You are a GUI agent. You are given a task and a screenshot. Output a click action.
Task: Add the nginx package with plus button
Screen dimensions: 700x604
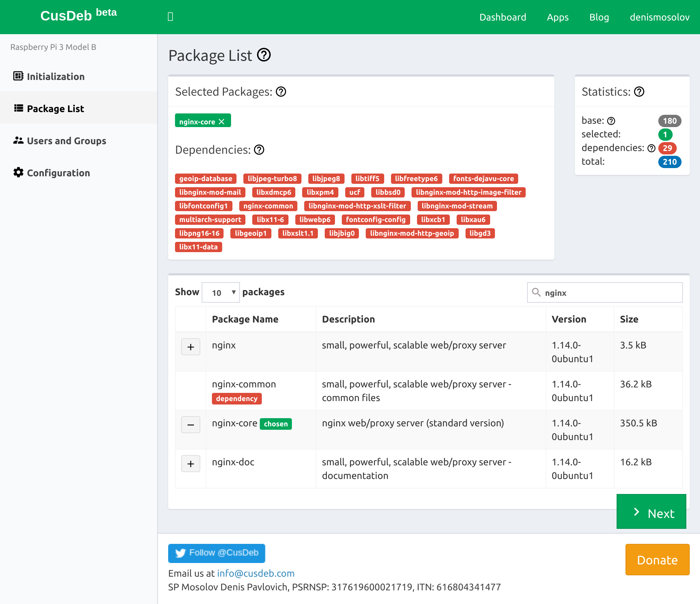pos(190,347)
